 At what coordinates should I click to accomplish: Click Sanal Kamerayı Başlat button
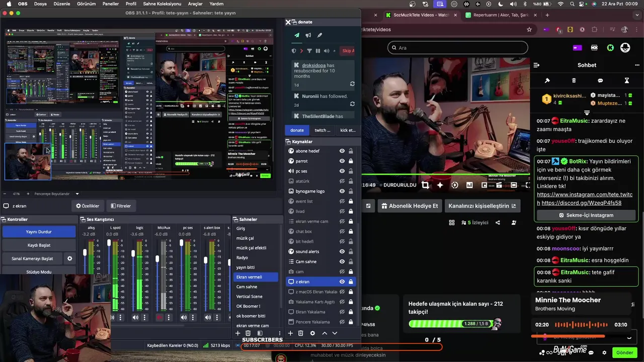pos(32,258)
